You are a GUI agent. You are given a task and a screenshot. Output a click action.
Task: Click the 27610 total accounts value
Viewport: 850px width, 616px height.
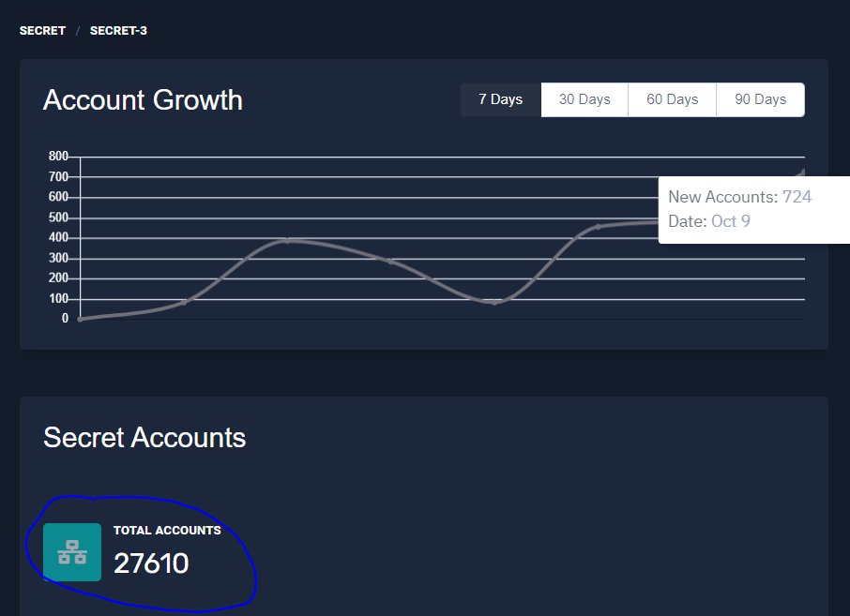151,563
